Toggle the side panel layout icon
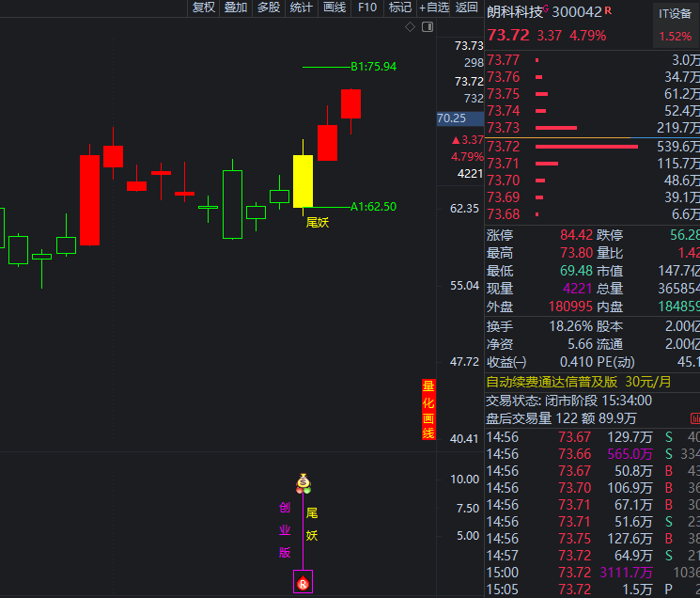The image size is (700, 598). (428, 27)
